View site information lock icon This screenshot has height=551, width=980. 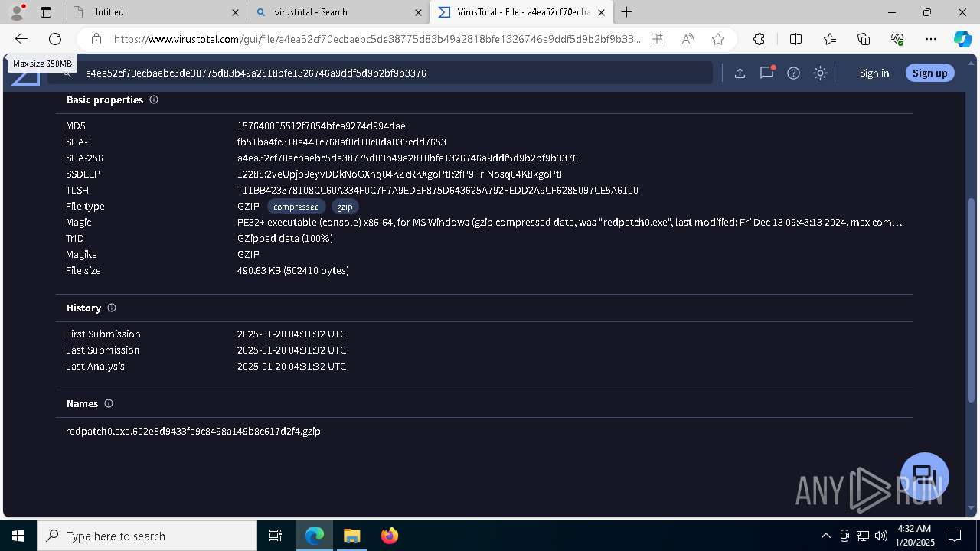tap(96, 39)
